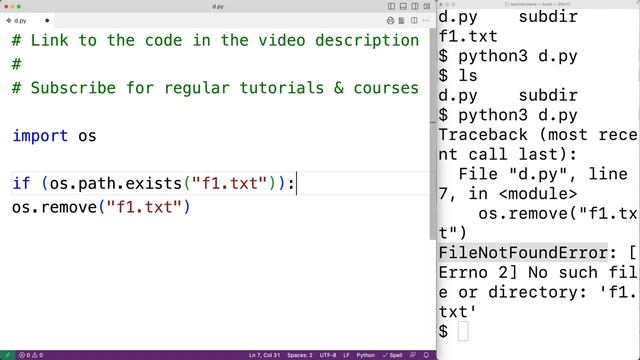Screen dimensions: 640x360
Task: Click the terminal prompt cursor block
Action: point(463,331)
